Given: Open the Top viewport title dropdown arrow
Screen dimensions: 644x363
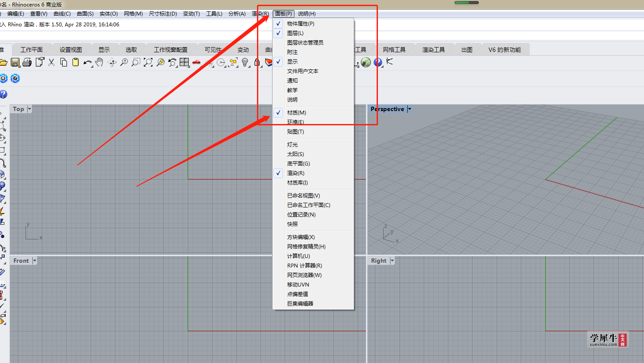Looking at the screenshot, I should tap(29, 109).
